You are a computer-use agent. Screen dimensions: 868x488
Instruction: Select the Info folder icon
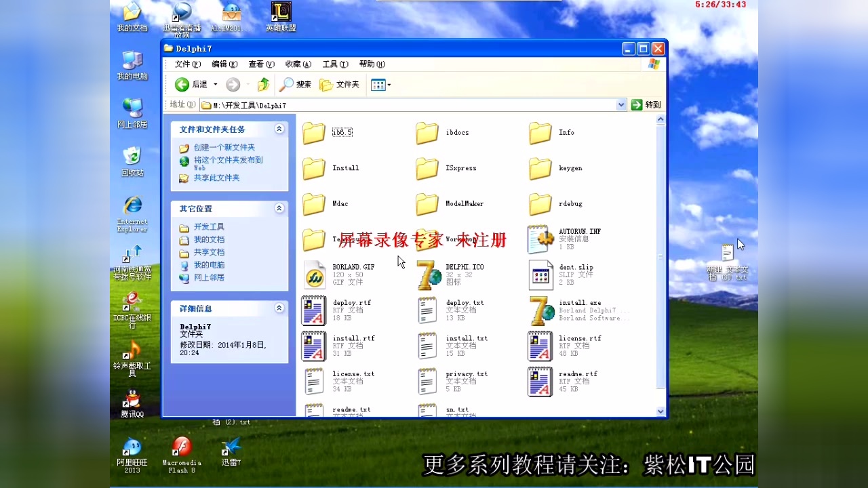click(x=540, y=133)
